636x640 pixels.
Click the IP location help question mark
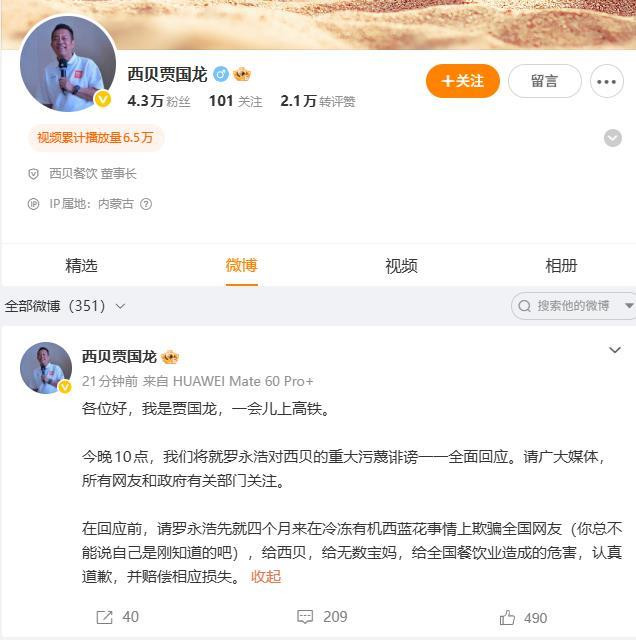coord(146,204)
